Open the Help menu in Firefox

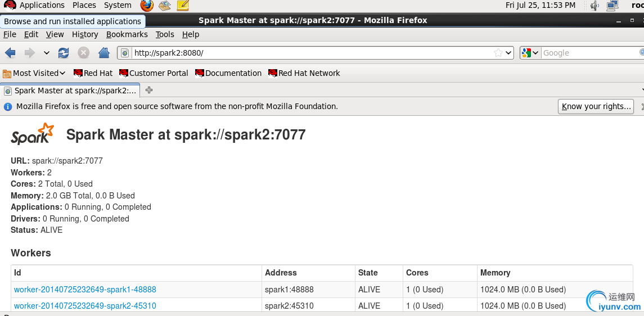point(191,34)
